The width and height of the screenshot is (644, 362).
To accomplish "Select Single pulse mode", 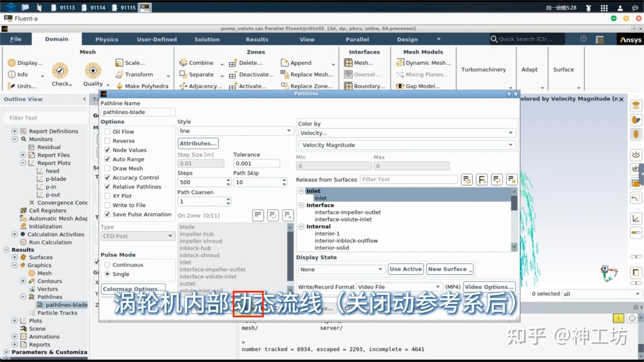I will click(x=107, y=274).
